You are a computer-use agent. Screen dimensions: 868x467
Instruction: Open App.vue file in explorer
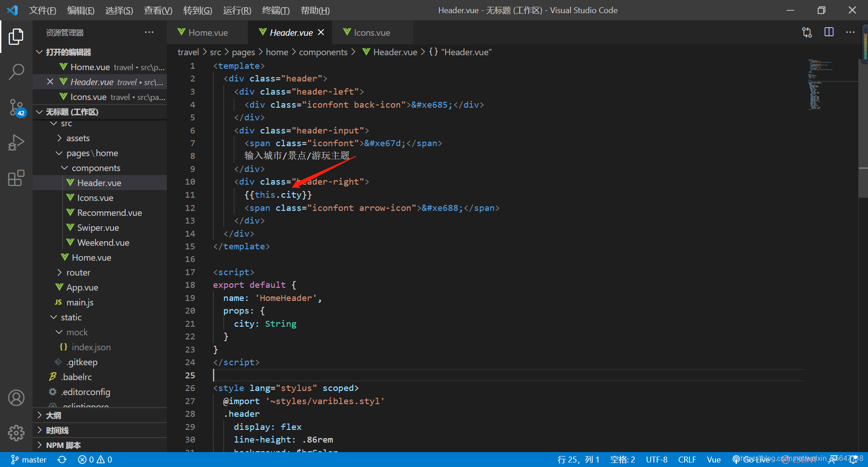(82, 287)
